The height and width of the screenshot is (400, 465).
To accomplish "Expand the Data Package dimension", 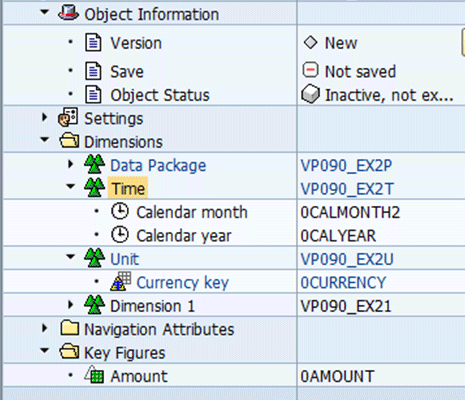I will [70, 164].
